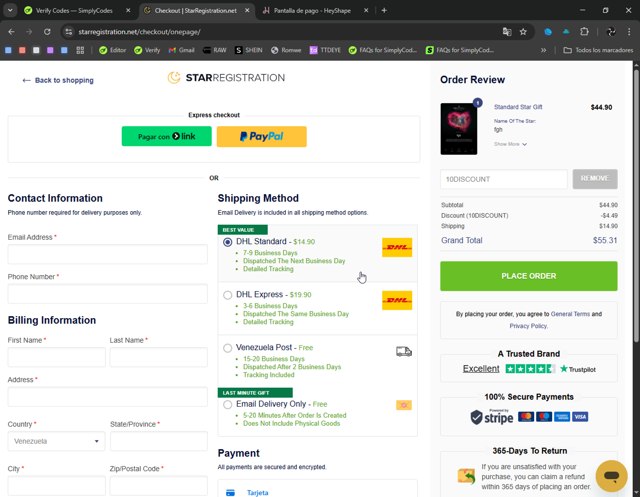Viewport: 640px width, 497px height.
Task: Click Standard Star Gift product thumbnail
Action: (459, 129)
